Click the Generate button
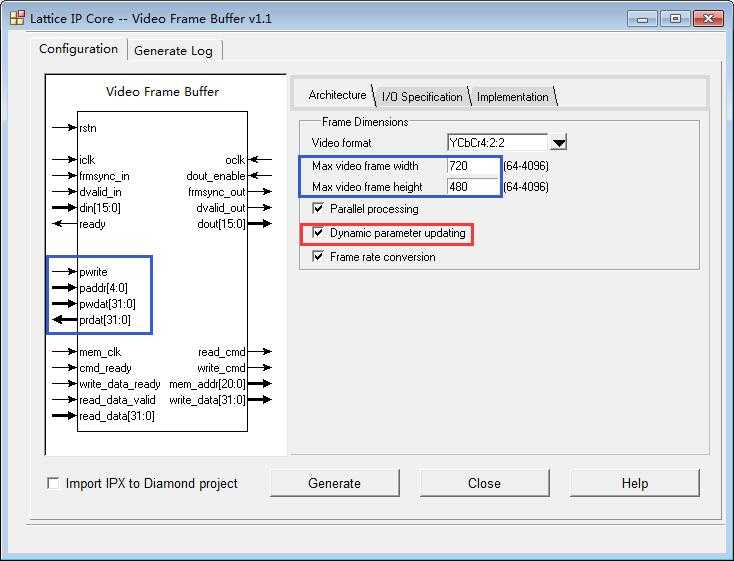 [x=335, y=483]
